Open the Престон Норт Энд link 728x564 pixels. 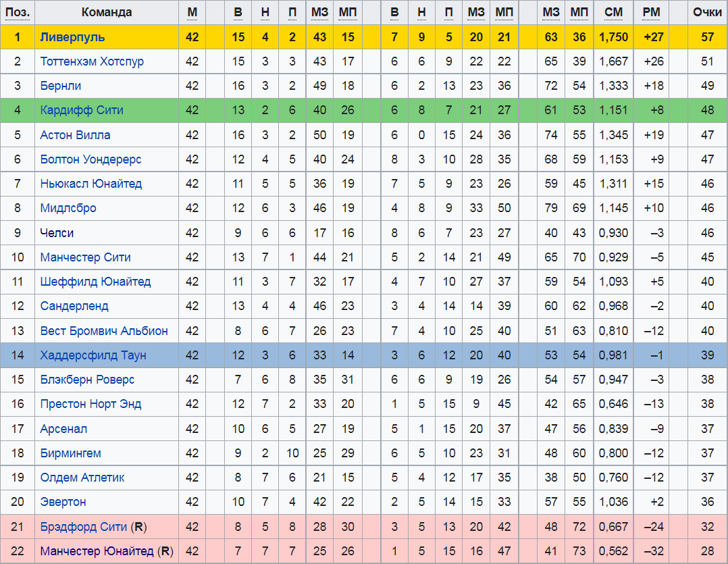90,404
